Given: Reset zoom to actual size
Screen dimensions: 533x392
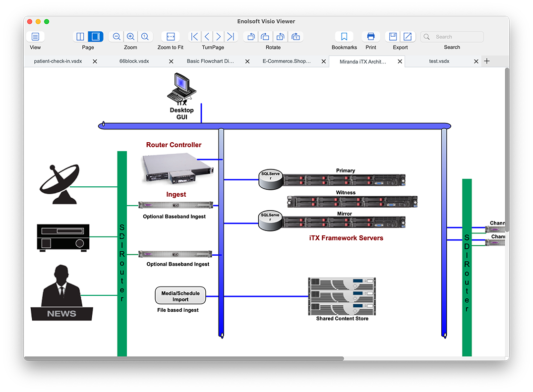Looking at the screenshot, I should pos(145,37).
